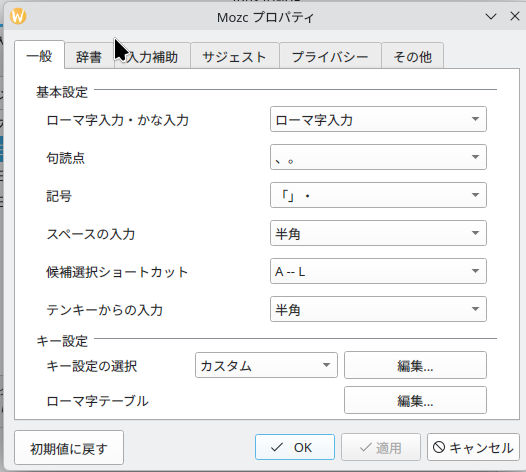Viewport: 526px width, 472px height.
Task: Open the テンキーからの入力 dropdown
Action: pyautogui.click(x=378, y=309)
